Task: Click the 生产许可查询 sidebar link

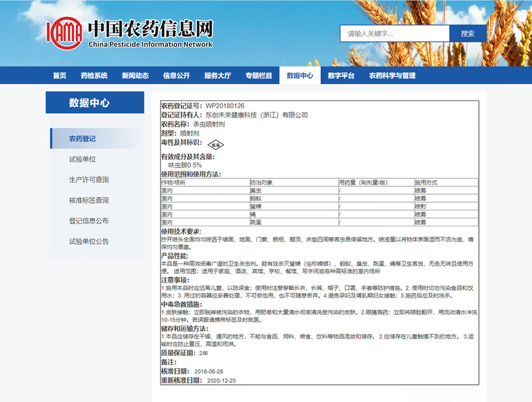Action: pos(89,180)
